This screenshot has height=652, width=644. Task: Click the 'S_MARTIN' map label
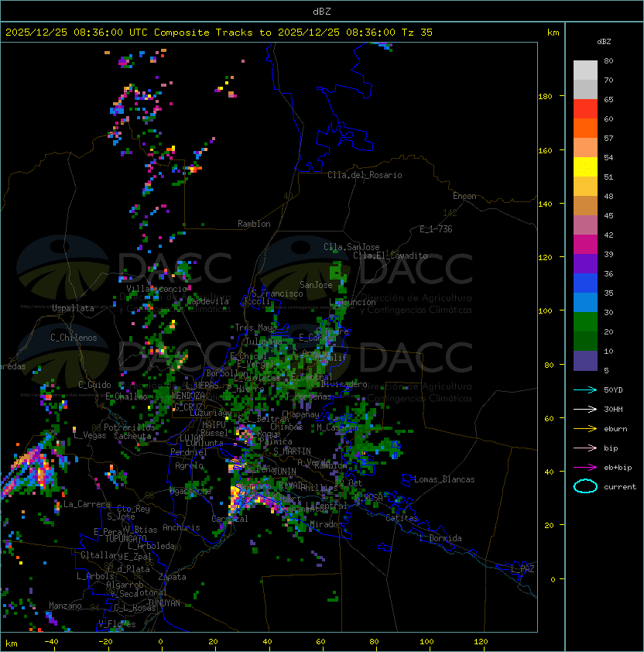pyautogui.click(x=293, y=451)
